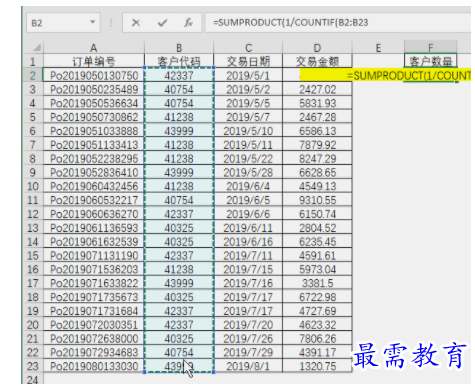This screenshot has width=475, height=387.
Task: Open Insert Function fx dialog
Action: pyautogui.click(x=188, y=23)
